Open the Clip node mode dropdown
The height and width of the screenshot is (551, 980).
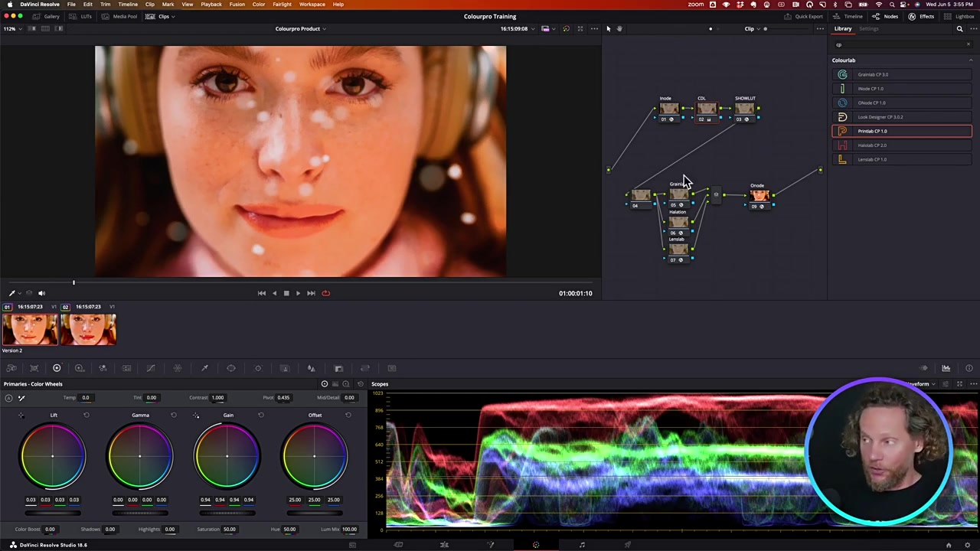click(752, 29)
